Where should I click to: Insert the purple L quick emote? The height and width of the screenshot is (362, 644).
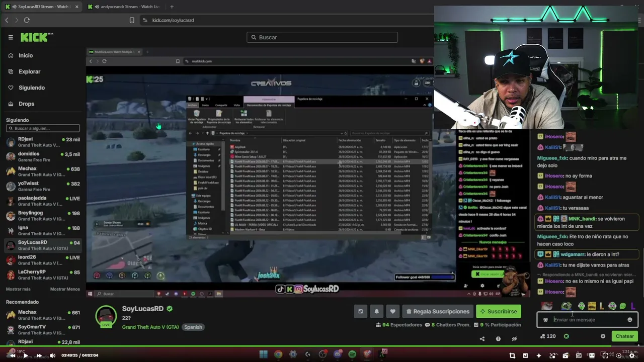coord(632,306)
